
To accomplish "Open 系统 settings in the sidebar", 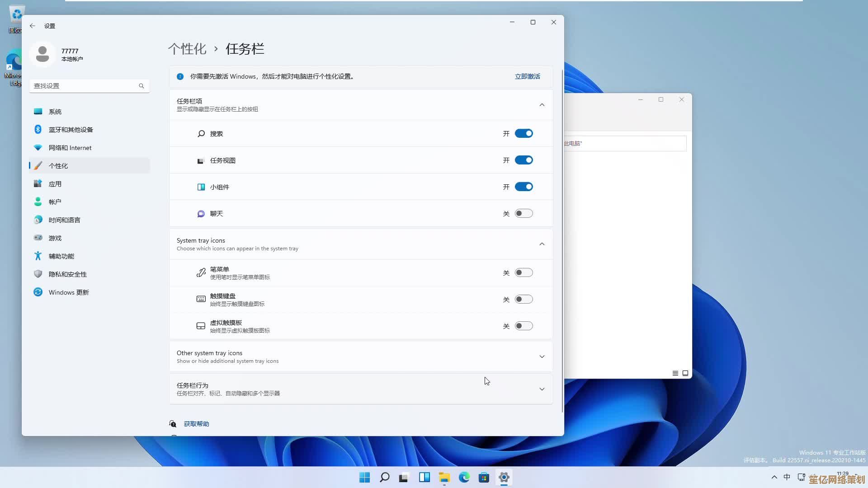I will (55, 111).
